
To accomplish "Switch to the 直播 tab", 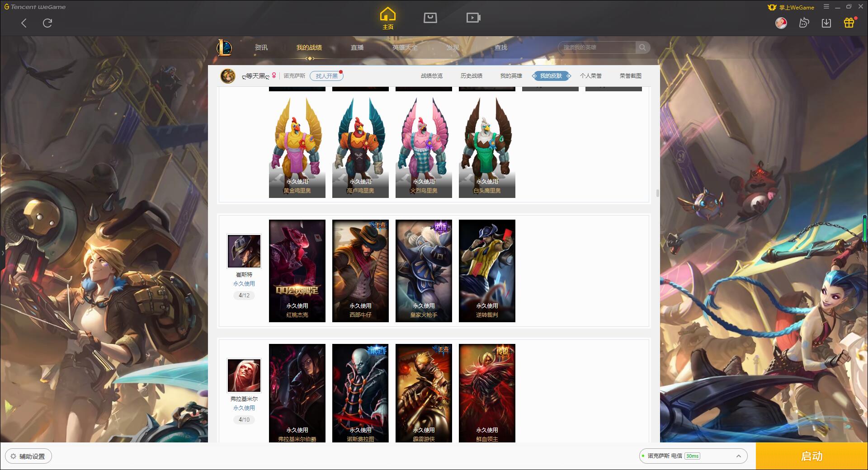I will point(357,47).
